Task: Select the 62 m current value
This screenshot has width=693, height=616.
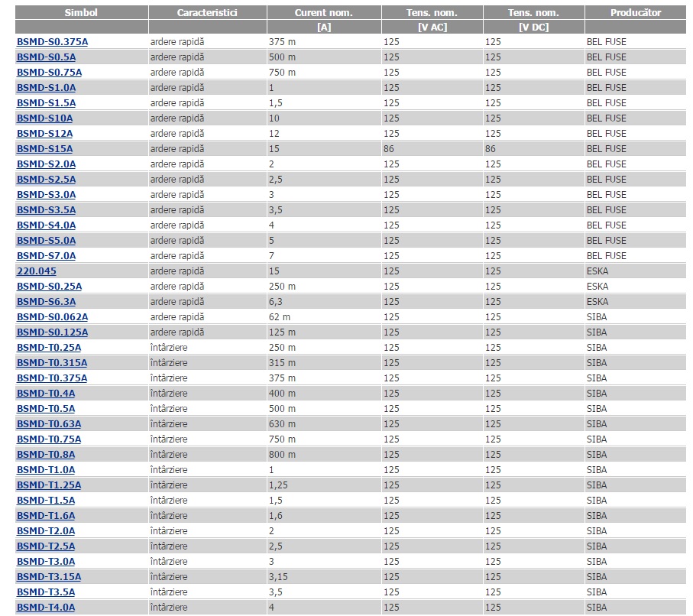Action: 280,317
